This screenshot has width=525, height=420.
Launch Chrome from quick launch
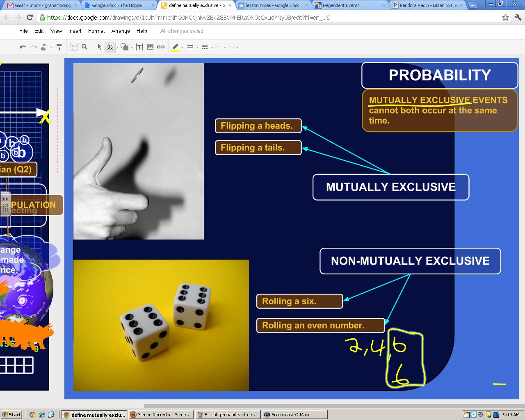32,415
